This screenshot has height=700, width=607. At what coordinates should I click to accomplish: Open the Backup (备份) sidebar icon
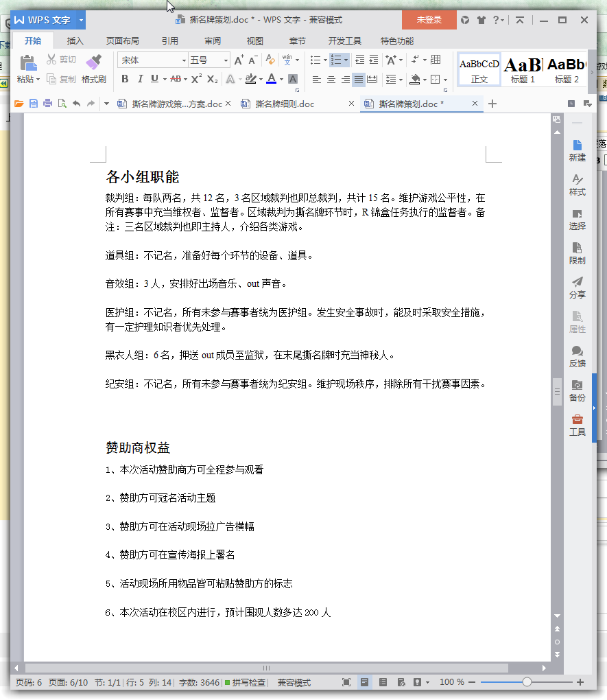click(x=577, y=391)
